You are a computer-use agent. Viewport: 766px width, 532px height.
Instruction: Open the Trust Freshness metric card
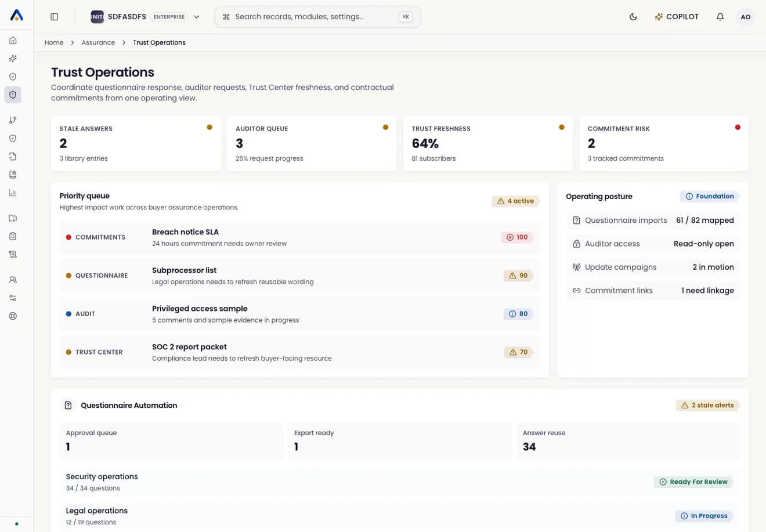(488, 143)
